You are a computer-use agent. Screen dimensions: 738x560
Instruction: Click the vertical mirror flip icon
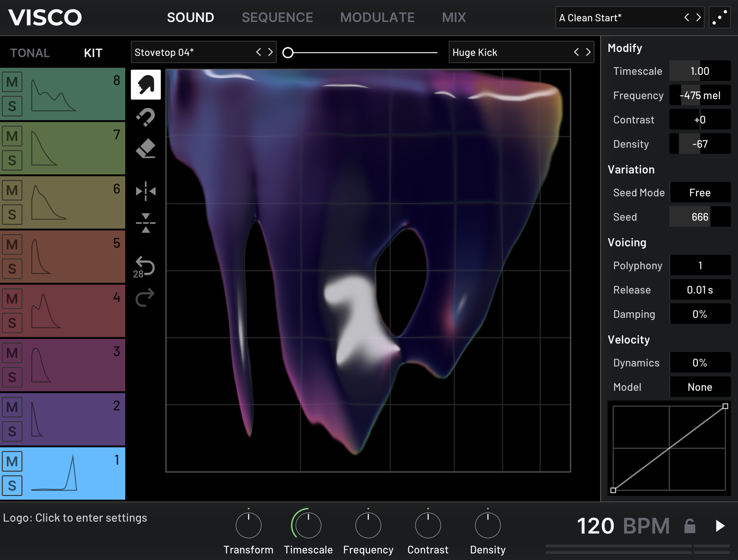pyautogui.click(x=146, y=223)
